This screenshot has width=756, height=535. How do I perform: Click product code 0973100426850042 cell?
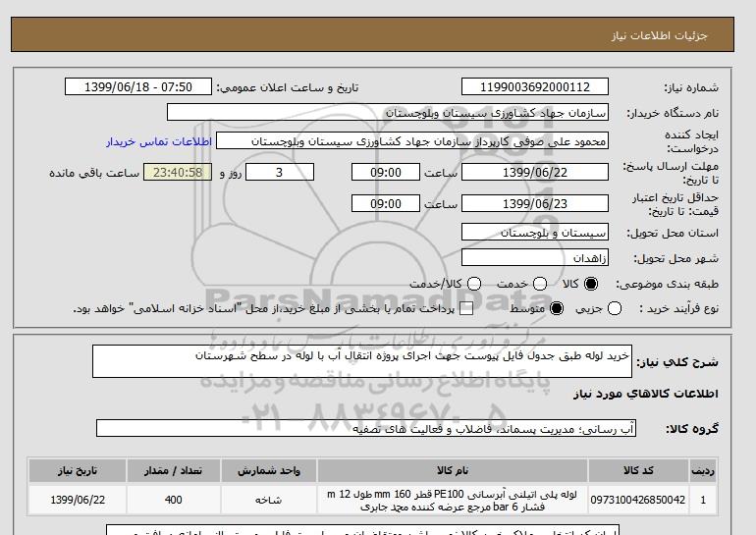click(x=638, y=500)
